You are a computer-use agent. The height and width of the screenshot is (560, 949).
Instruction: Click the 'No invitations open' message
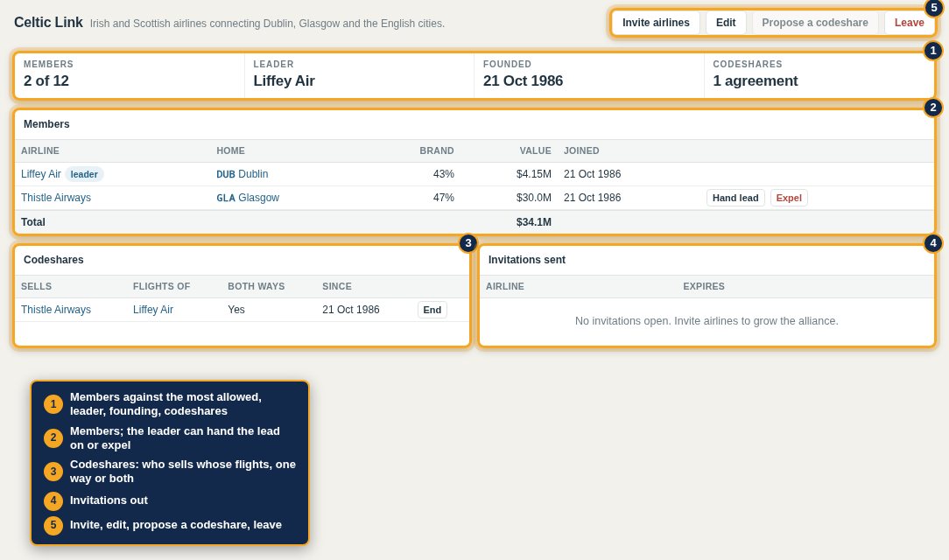coord(706,321)
